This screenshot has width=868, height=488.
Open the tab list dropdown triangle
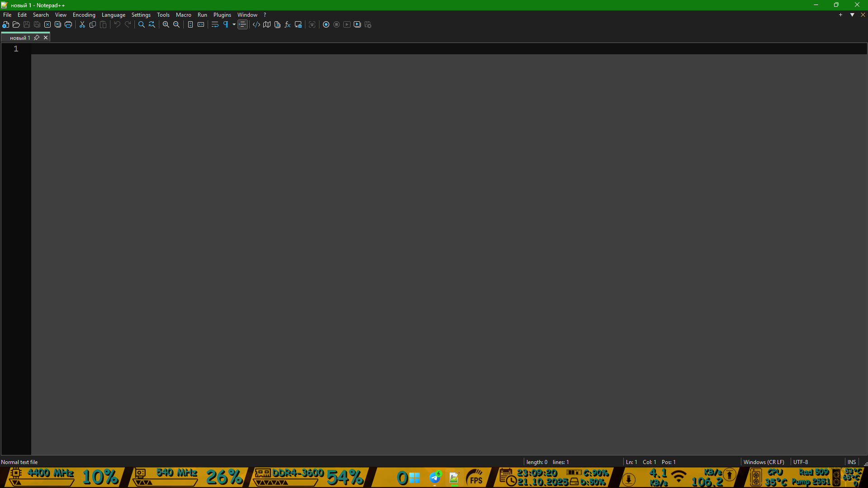(852, 15)
